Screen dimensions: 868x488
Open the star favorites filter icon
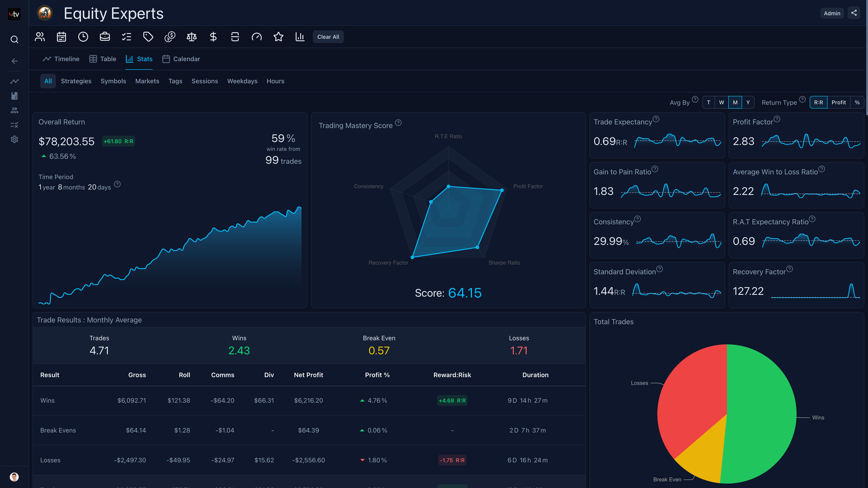click(x=278, y=37)
